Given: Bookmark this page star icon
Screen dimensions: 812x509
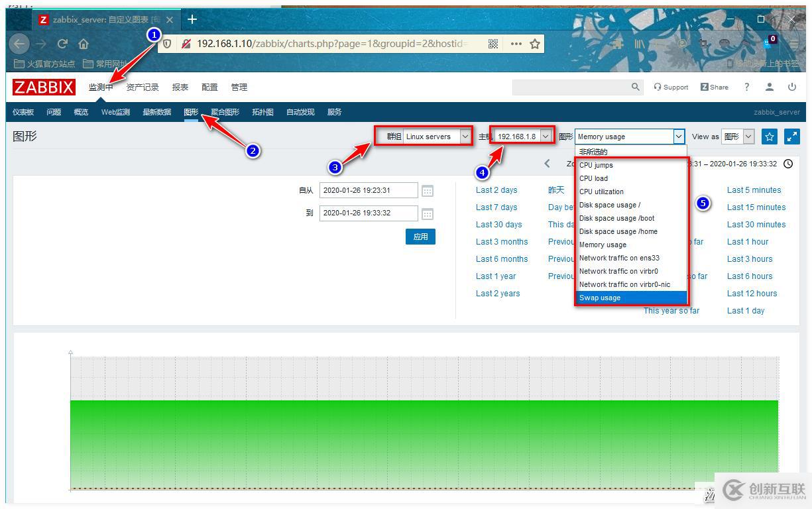Looking at the screenshot, I should point(535,44).
